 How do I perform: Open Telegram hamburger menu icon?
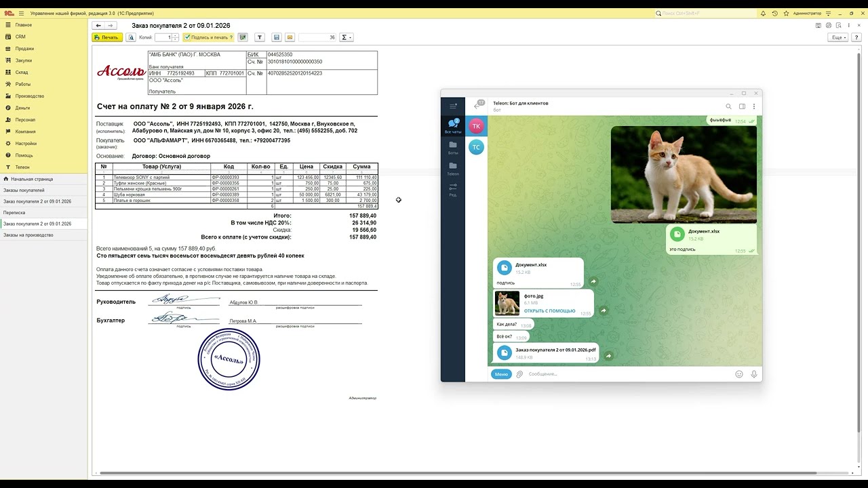tap(453, 106)
